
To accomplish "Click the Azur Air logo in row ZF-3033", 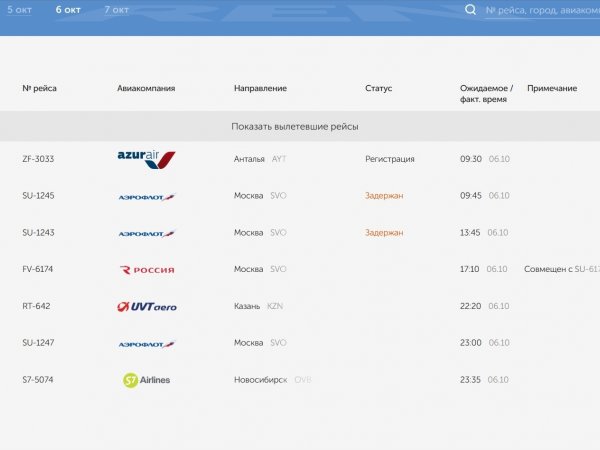I will (146, 159).
